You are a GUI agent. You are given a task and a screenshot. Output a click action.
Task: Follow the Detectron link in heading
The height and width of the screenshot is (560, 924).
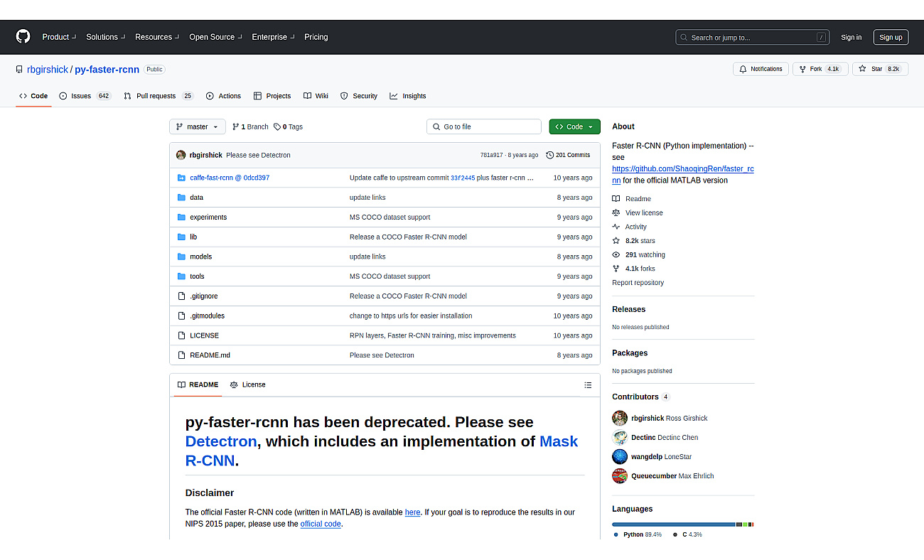(x=221, y=441)
